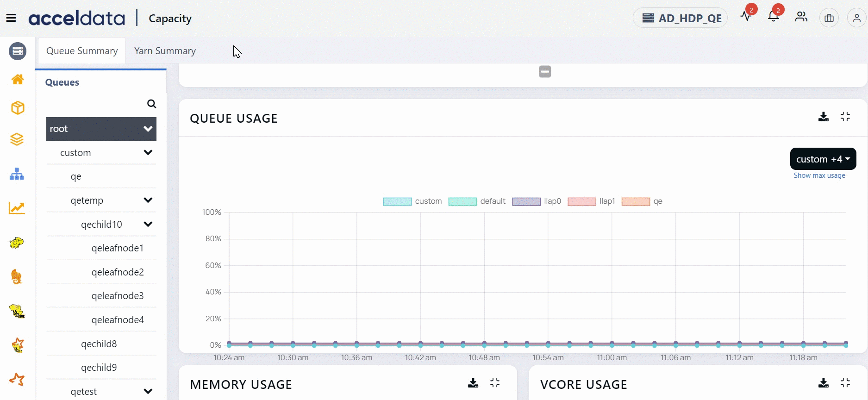
Task: Toggle the llap0 legend series
Action: [537, 201]
